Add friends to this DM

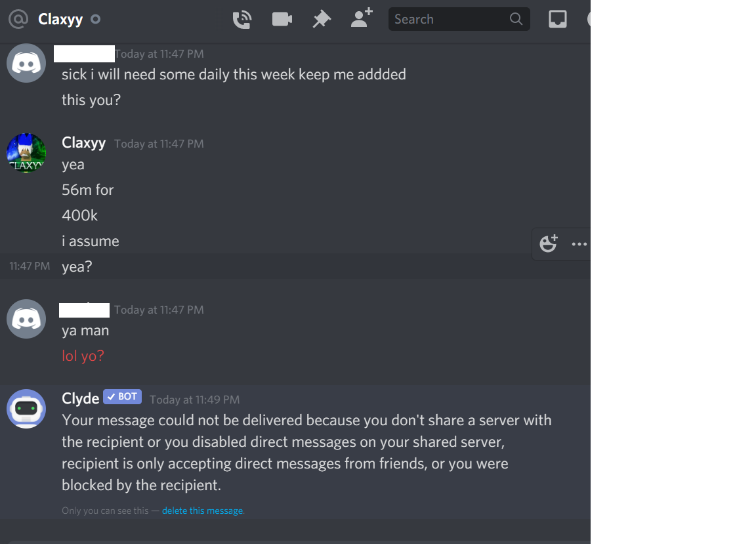[362, 18]
